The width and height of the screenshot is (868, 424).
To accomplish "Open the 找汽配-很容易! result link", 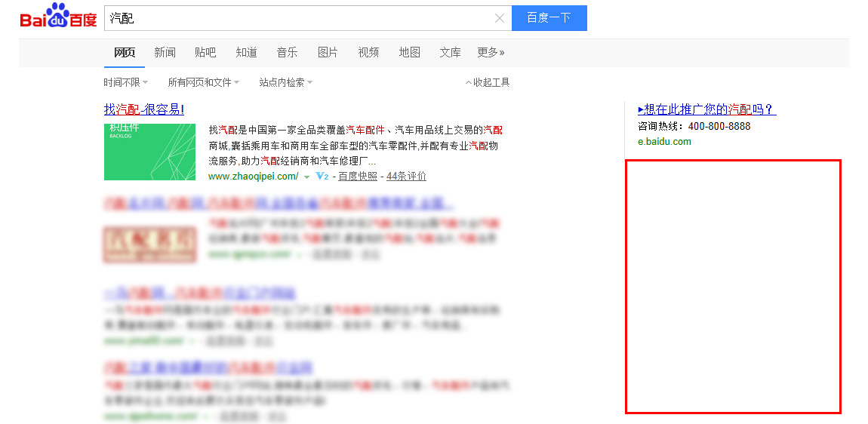I will point(144,109).
